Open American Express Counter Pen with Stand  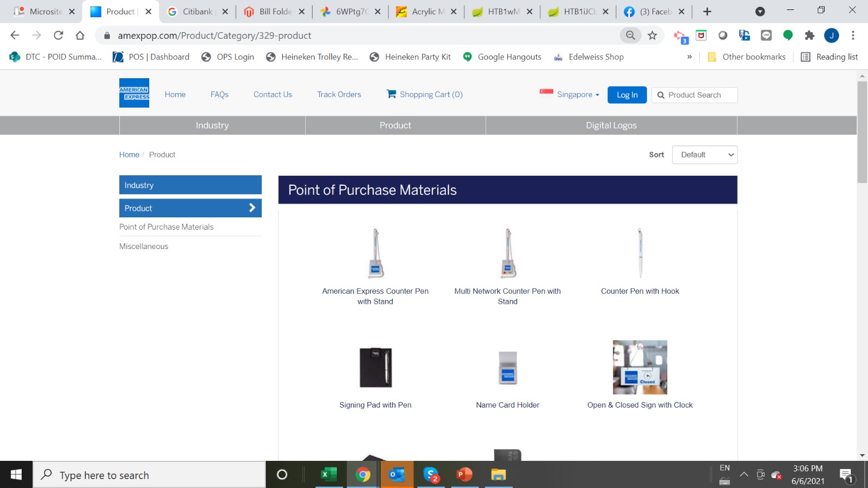point(375,296)
